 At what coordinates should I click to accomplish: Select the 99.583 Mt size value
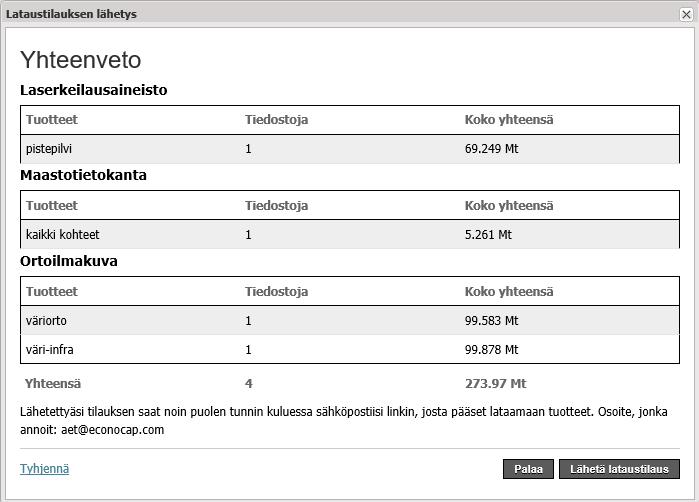click(x=491, y=321)
